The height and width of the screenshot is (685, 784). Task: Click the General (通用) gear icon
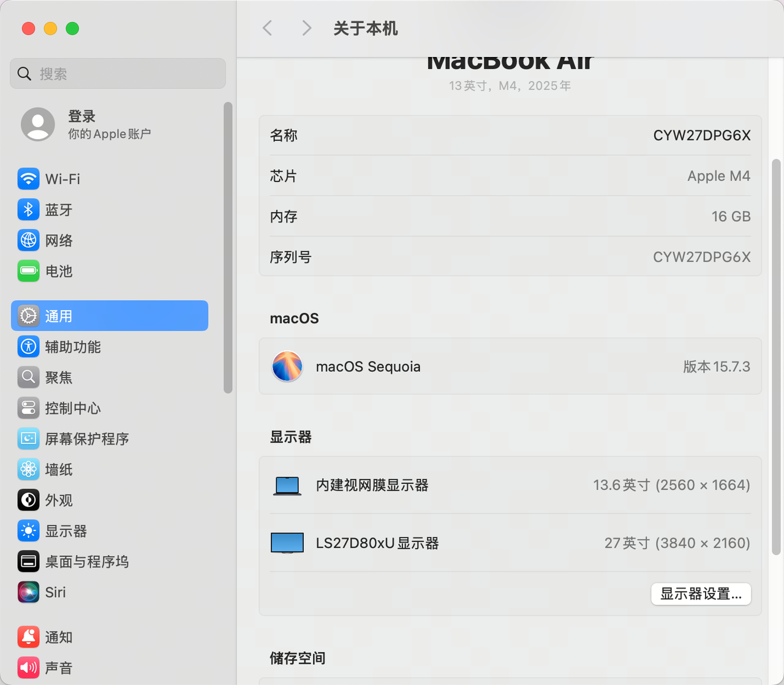(28, 316)
